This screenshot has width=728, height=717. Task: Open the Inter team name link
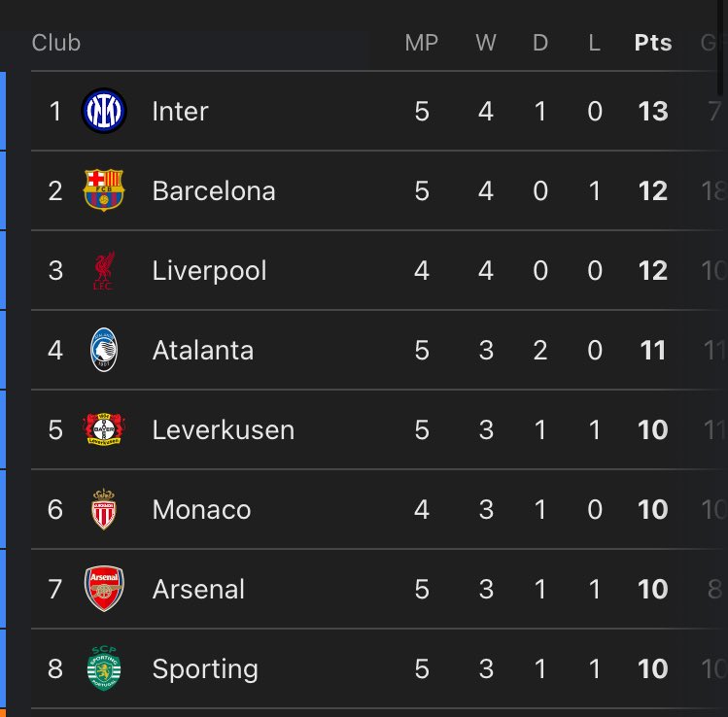click(x=180, y=112)
